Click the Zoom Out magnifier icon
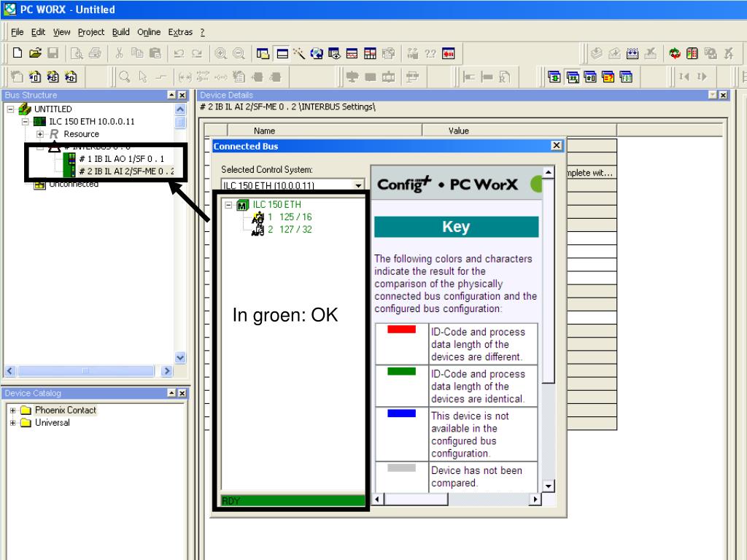 (239, 52)
